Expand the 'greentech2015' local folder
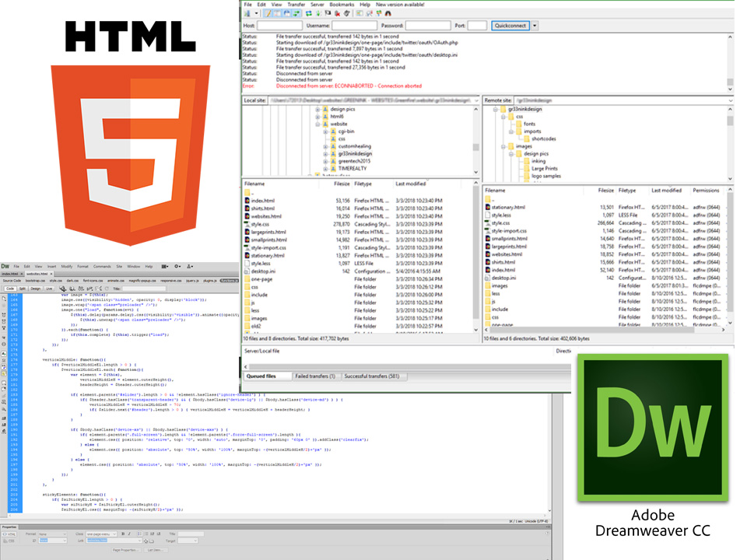The height and width of the screenshot is (560, 747). coord(326,162)
